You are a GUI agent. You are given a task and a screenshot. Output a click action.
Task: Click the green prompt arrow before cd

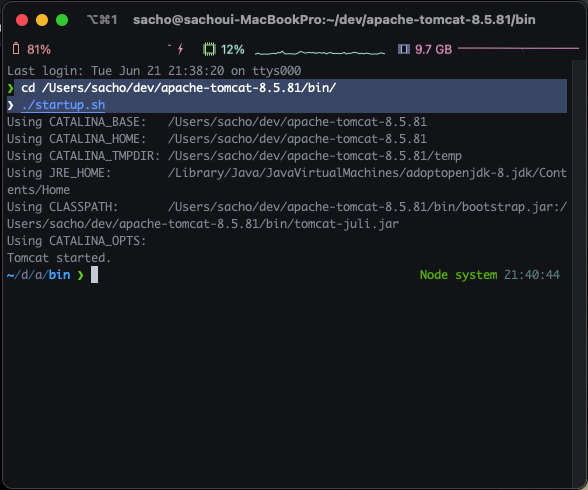10,88
